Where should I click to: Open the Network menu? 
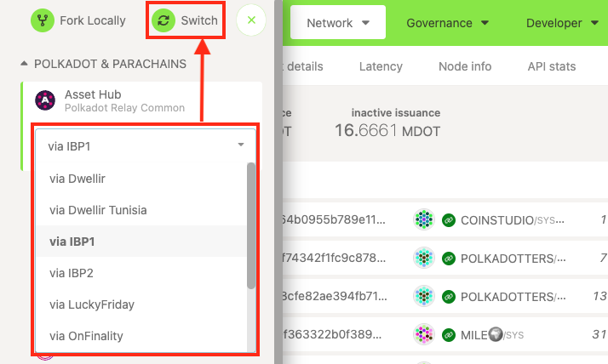pyautogui.click(x=338, y=23)
